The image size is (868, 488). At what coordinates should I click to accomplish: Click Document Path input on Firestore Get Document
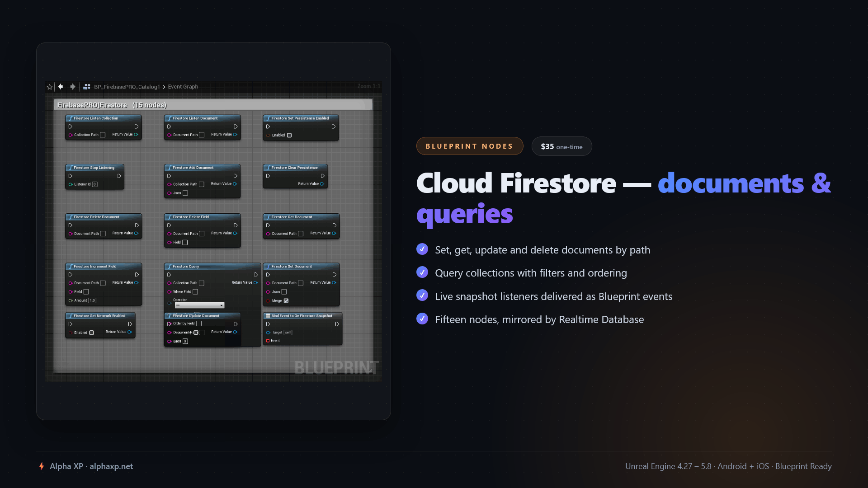pyautogui.click(x=301, y=234)
